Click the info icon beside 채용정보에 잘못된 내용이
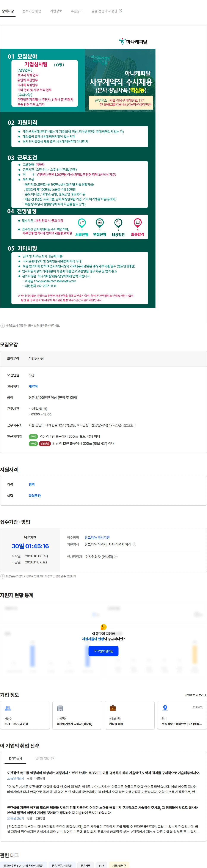The height and width of the screenshot is (868, 207). pyautogui.click(x=3, y=325)
